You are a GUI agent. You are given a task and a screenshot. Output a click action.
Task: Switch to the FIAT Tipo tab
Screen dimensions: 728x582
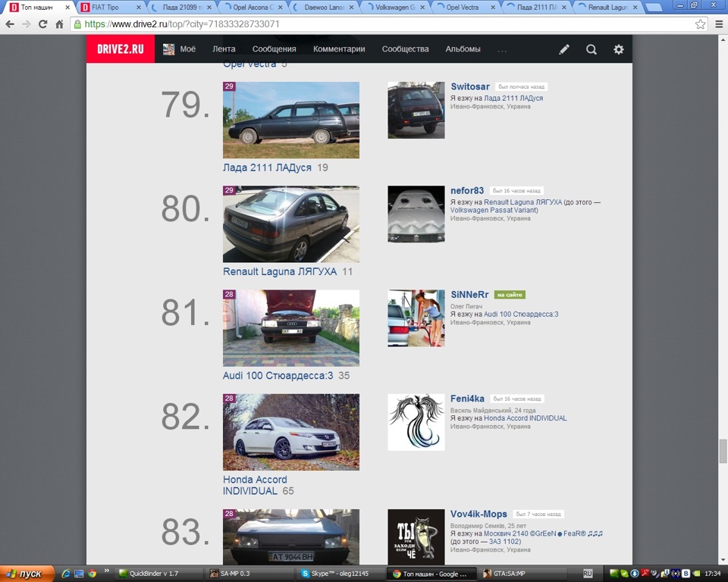111,8
